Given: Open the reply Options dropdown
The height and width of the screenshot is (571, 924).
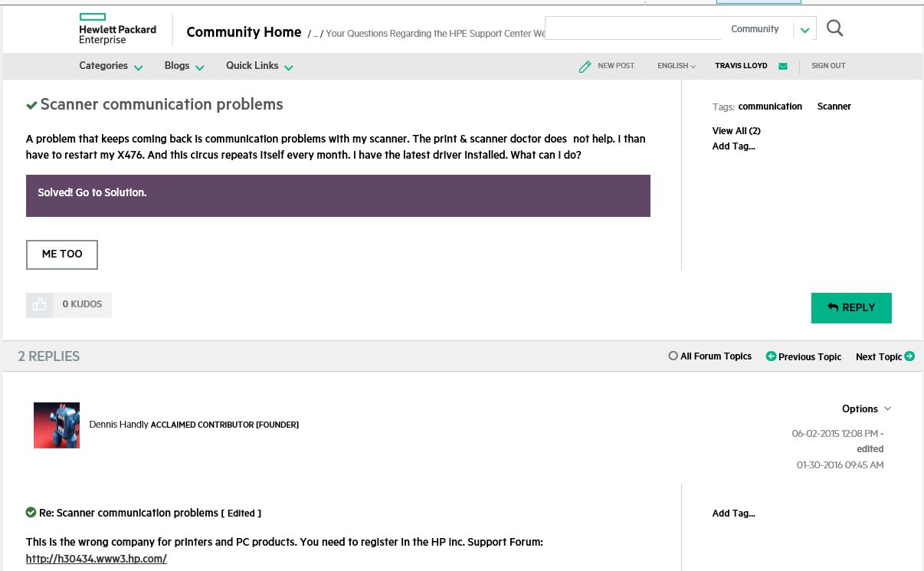Looking at the screenshot, I should [x=867, y=409].
